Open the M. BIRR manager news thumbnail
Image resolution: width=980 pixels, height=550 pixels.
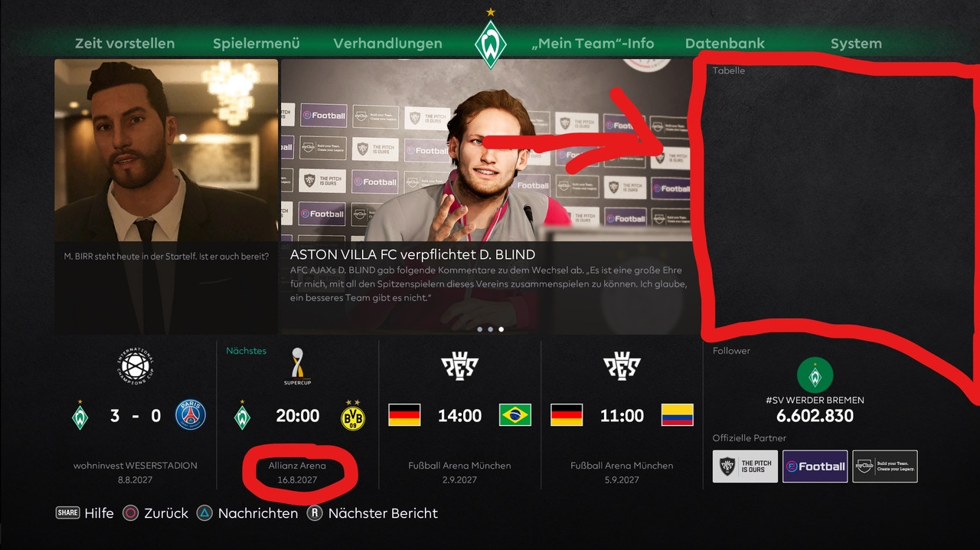click(x=166, y=196)
